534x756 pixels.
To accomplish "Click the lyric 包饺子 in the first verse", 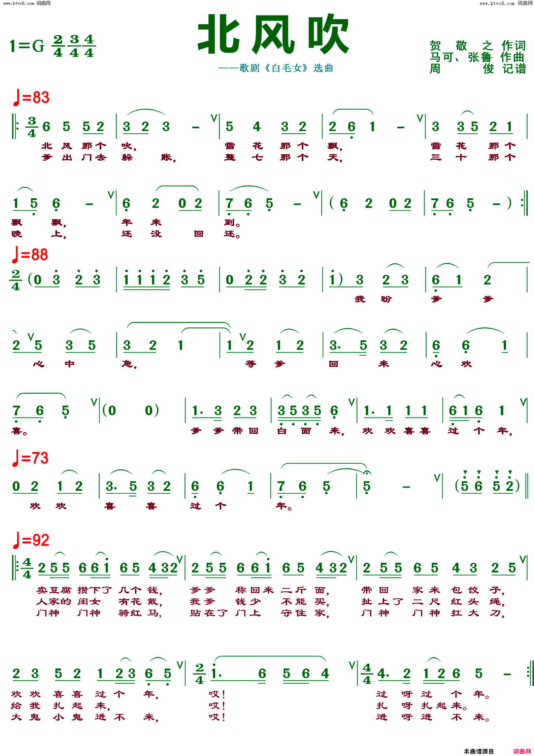I will [476, 590].
